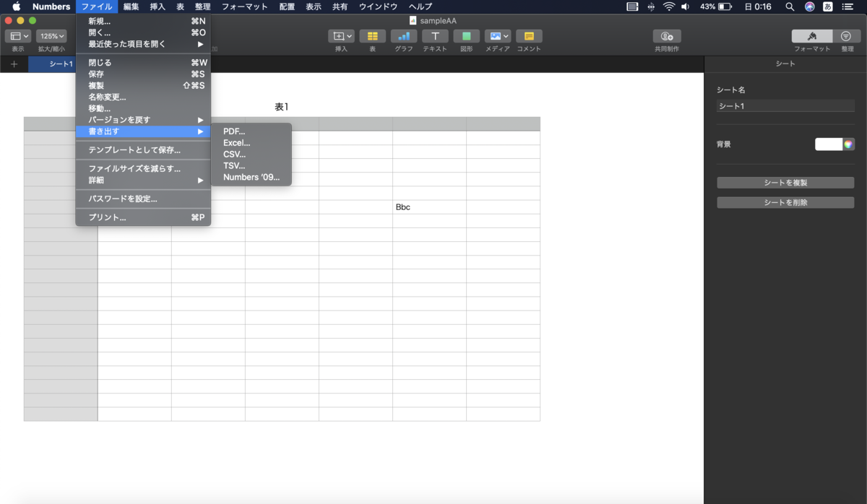Insert a shape with 図形 icon
Screen dimensions: 867x504
click(x=466, y=36)
